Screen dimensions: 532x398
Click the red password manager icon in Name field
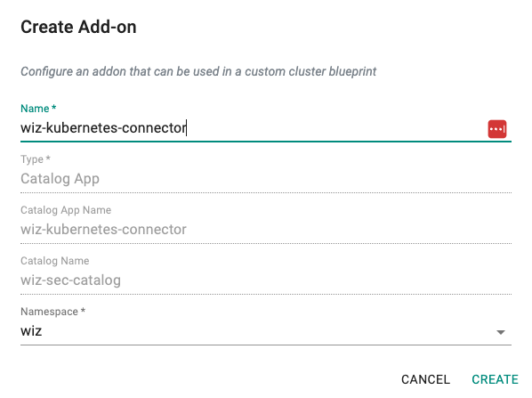coord(497,129)
